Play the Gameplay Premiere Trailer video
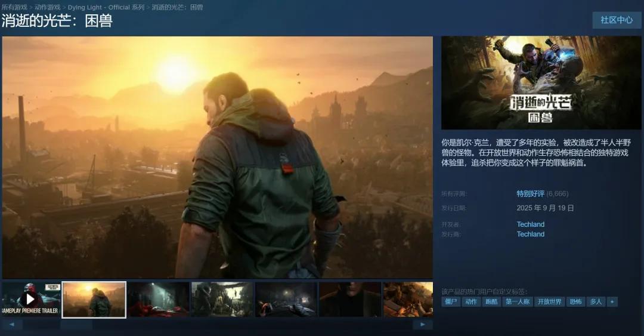The image size is (644, 336). tap(31, 299)
